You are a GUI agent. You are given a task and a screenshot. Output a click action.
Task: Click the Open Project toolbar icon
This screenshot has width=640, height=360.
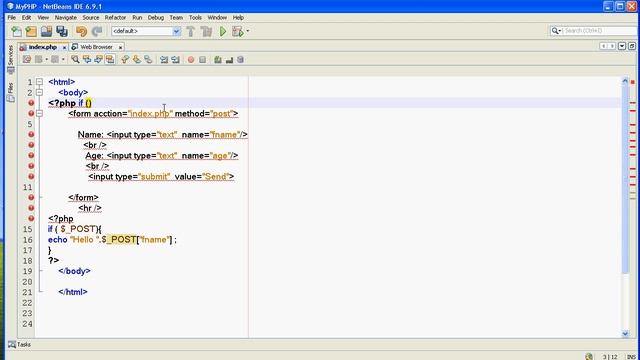47,31
